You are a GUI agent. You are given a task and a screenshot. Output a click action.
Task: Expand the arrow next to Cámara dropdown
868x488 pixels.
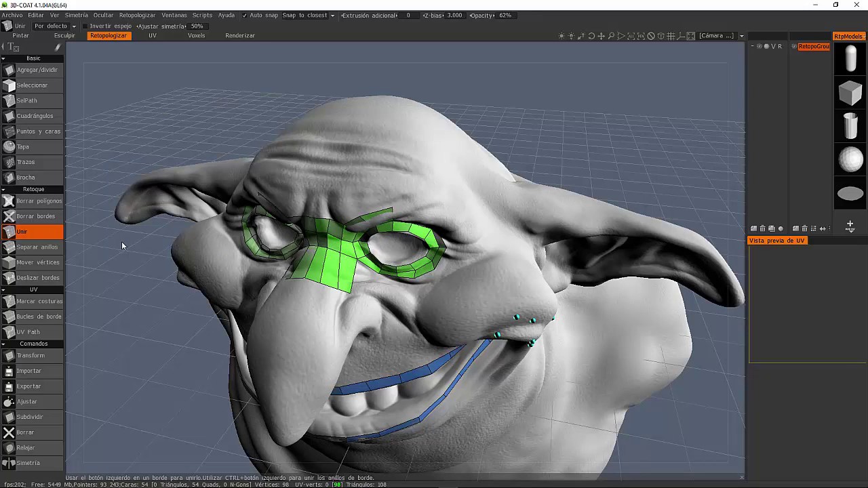coord(742,36)
